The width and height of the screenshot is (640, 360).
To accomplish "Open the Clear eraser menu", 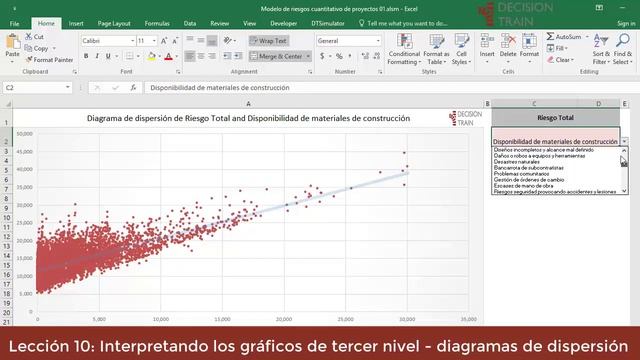I will pos(561,60).
